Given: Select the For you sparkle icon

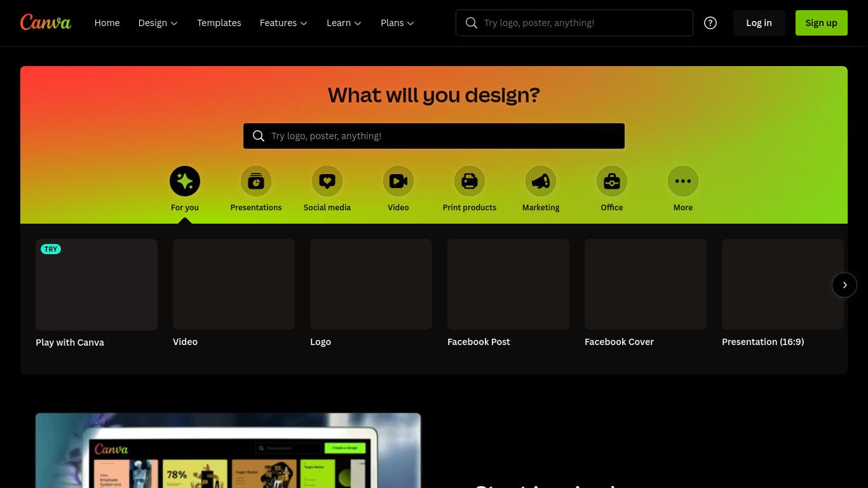Looking at the screenshot, I should point(185,181).
